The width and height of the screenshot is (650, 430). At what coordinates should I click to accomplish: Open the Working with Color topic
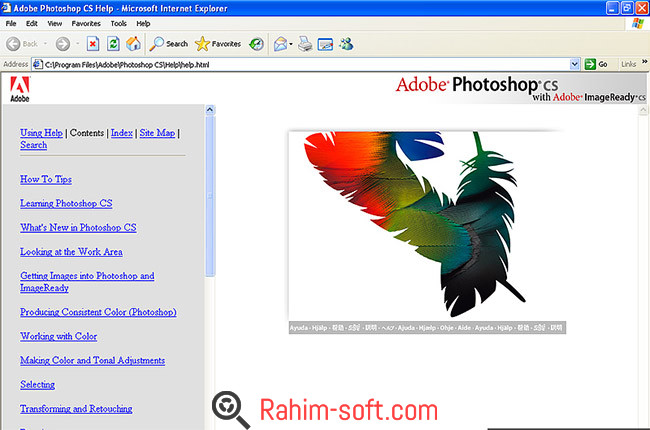click(58, 336)
